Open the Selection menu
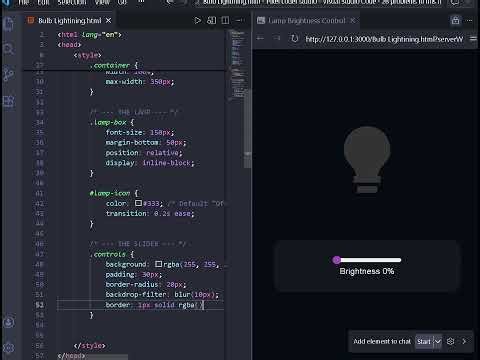Viewport: 480px width, 360px height. (72, 3)
